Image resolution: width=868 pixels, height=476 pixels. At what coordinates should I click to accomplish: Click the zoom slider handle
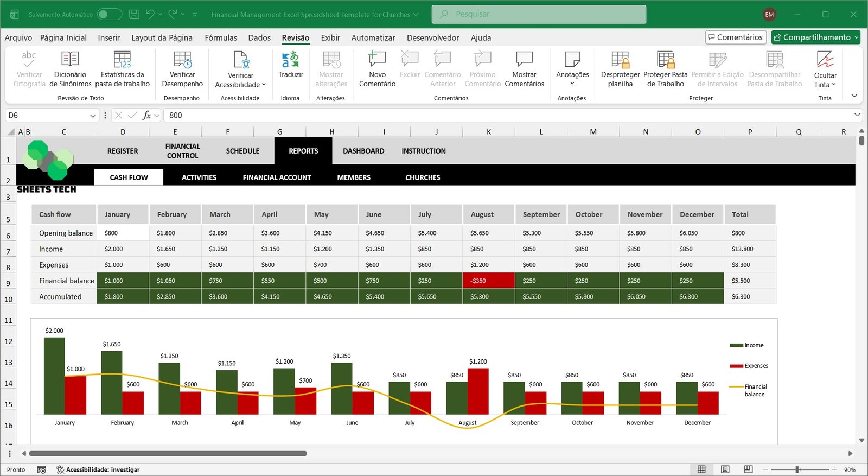click(797, 469)
